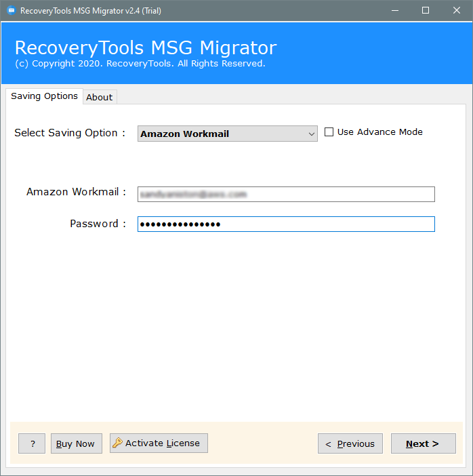The height and width of the screenshot is (476, 473).
Task: Open the Select Saving Option dropdown
Action: pyautogui.click(x=228, y=134)
